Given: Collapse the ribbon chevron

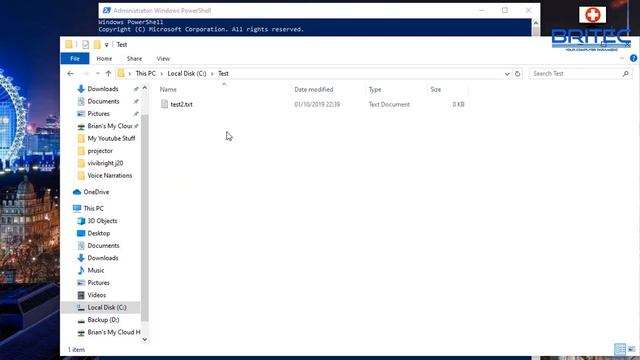Looking at the screenshot, I should 622,58.
